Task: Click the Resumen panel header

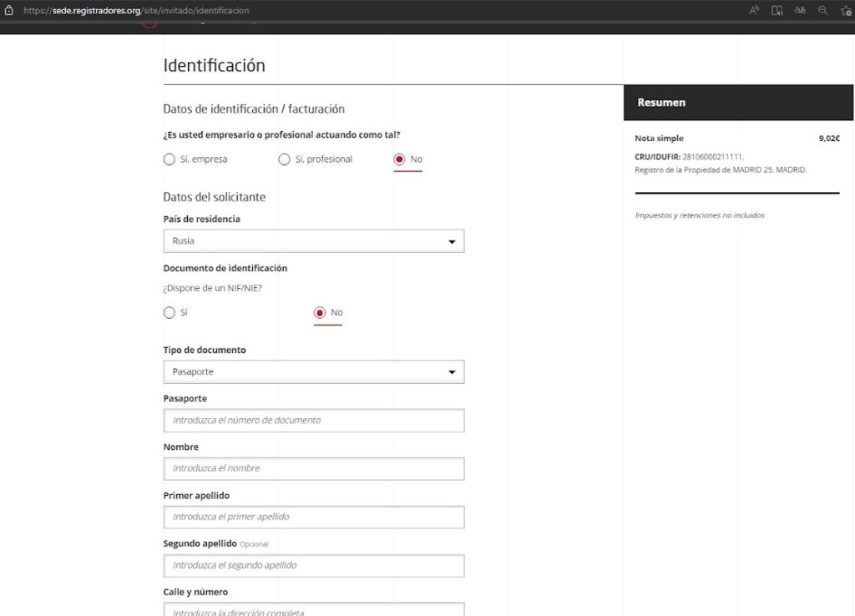Action: [738, 103]
